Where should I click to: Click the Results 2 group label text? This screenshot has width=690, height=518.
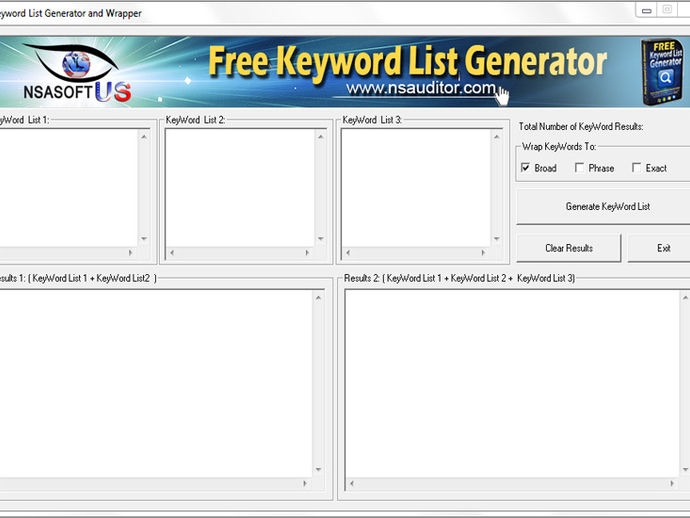pos(459,278)
